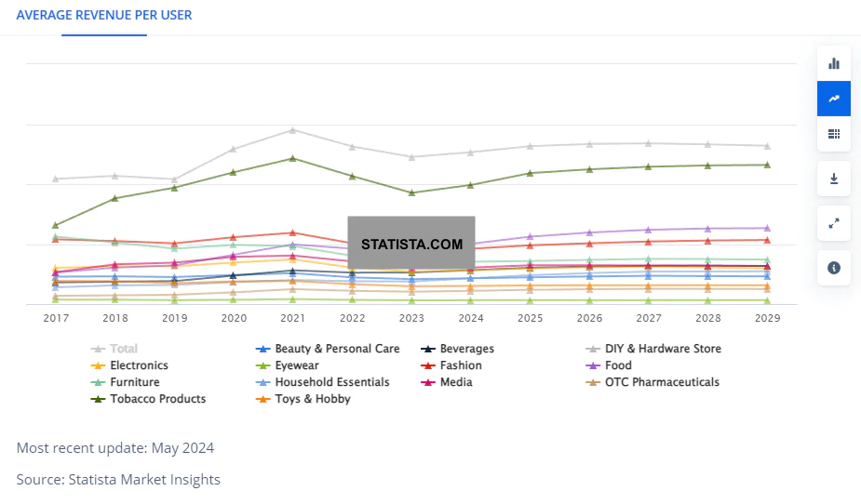Toggle DIY & Hardware Store legend entry
The height and width of the screenshot is (504, 861).
(653, 349)
